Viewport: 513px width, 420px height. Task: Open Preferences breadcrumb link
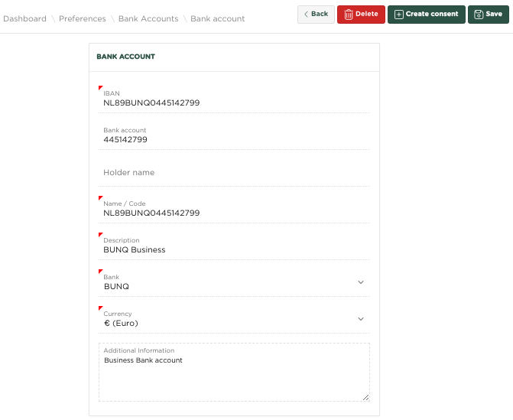83,18
